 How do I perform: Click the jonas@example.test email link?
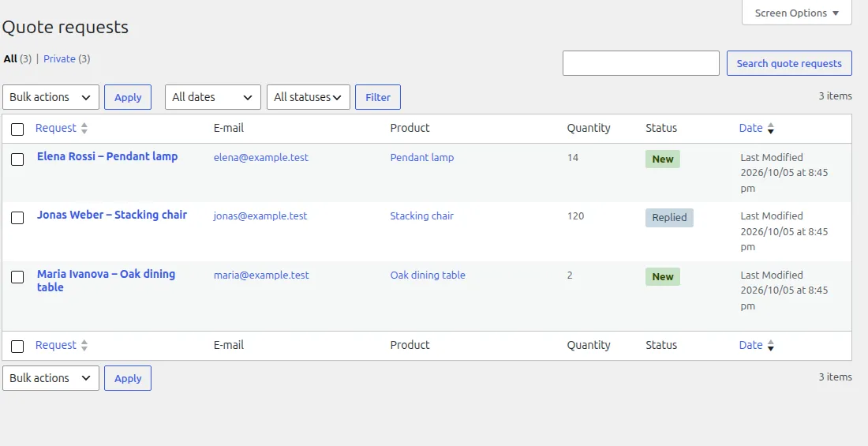click(x=260, y=216)
